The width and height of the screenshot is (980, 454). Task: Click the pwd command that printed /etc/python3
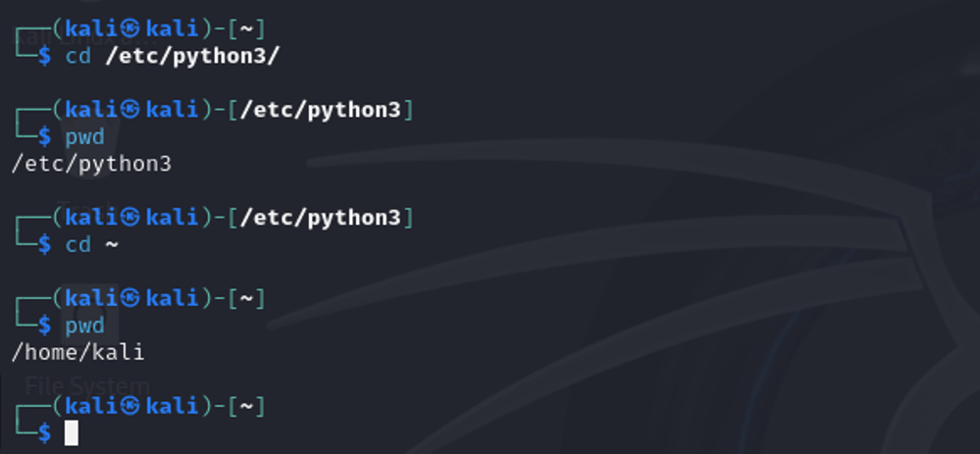click(x=84, y=137)
